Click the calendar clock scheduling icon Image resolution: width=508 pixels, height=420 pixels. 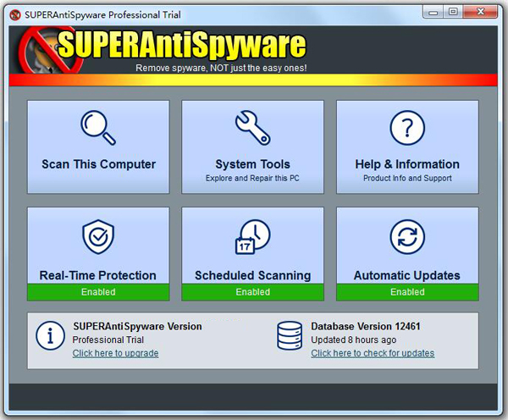pos(252,237)
